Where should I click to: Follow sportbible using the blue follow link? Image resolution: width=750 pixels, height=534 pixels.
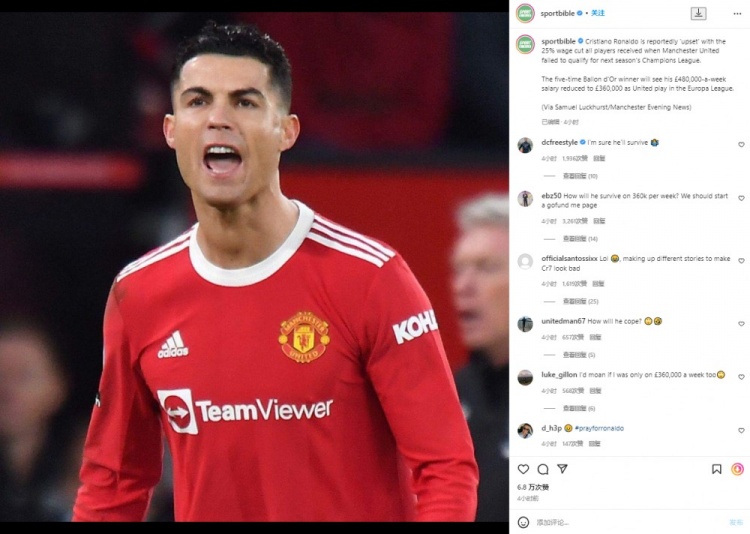pos(598,13)
